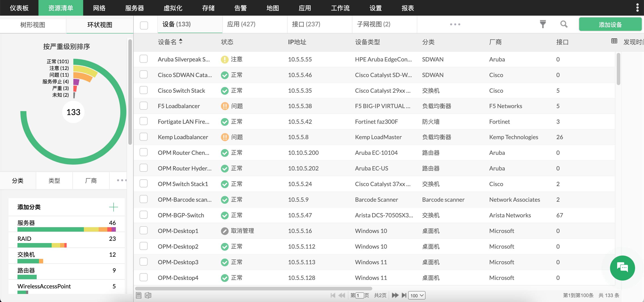Open the column chooser grid icon

click(614, 41)
